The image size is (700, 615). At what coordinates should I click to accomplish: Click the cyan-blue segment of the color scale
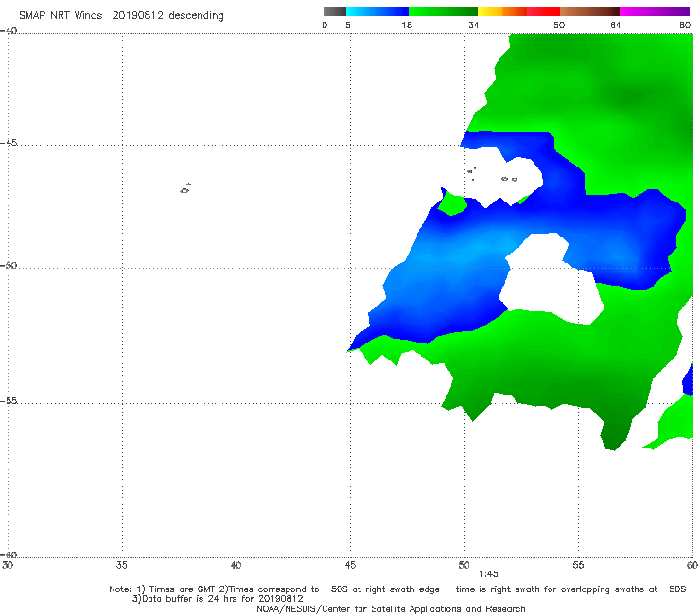click(x=377, y=11)
